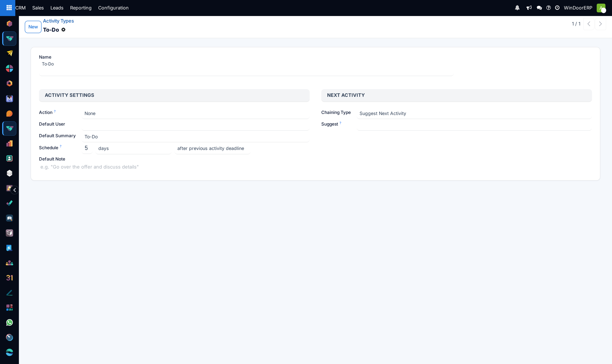Click the ACTIVITY SETTINGS section header

(174, 95)
